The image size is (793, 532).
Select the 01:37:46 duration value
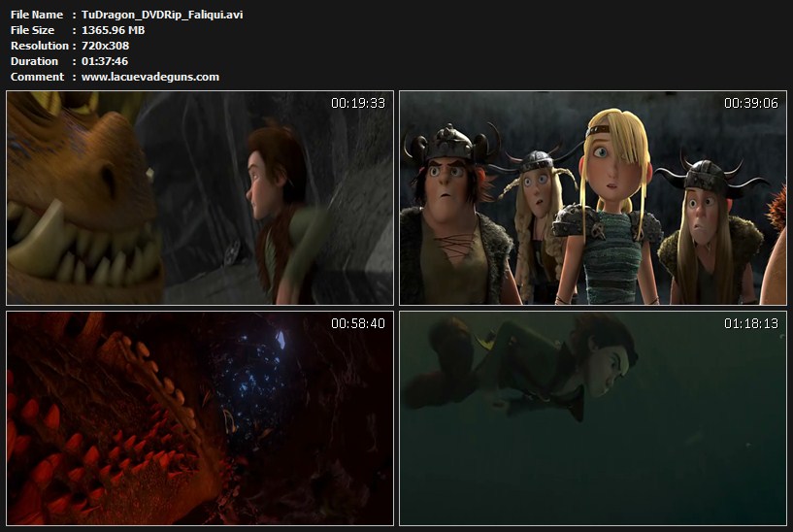pyautogui.click(x=106, y=61)
